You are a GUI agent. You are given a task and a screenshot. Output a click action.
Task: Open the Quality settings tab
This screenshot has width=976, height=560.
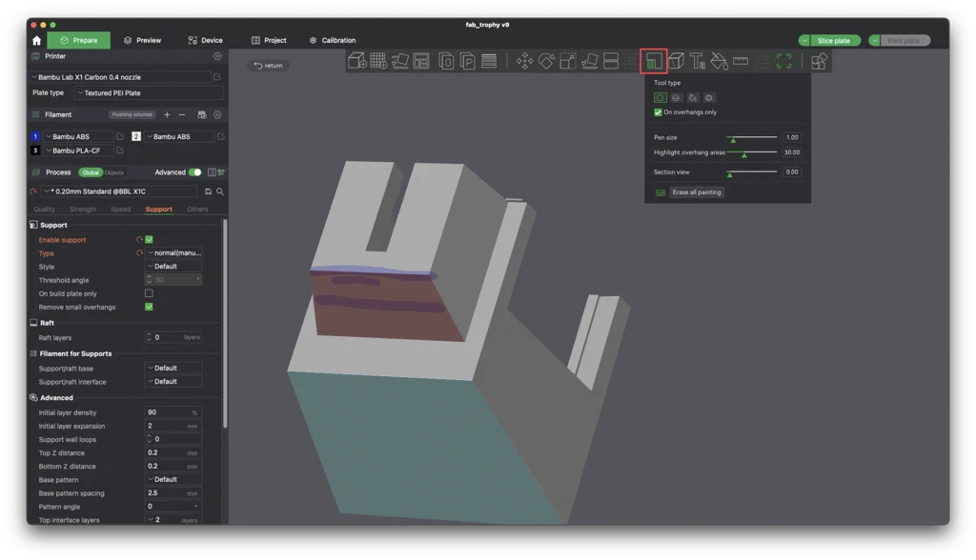point(44,210)
